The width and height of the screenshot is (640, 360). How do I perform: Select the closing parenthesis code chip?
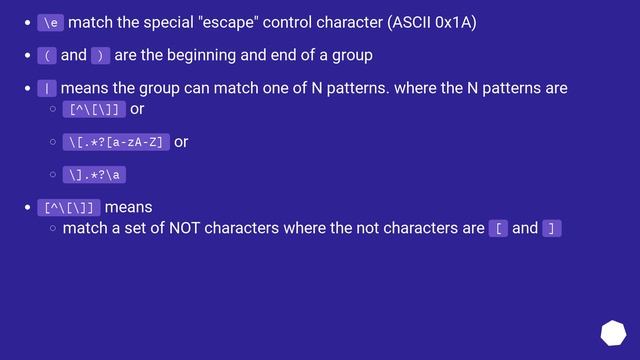[x=100, y=56]
